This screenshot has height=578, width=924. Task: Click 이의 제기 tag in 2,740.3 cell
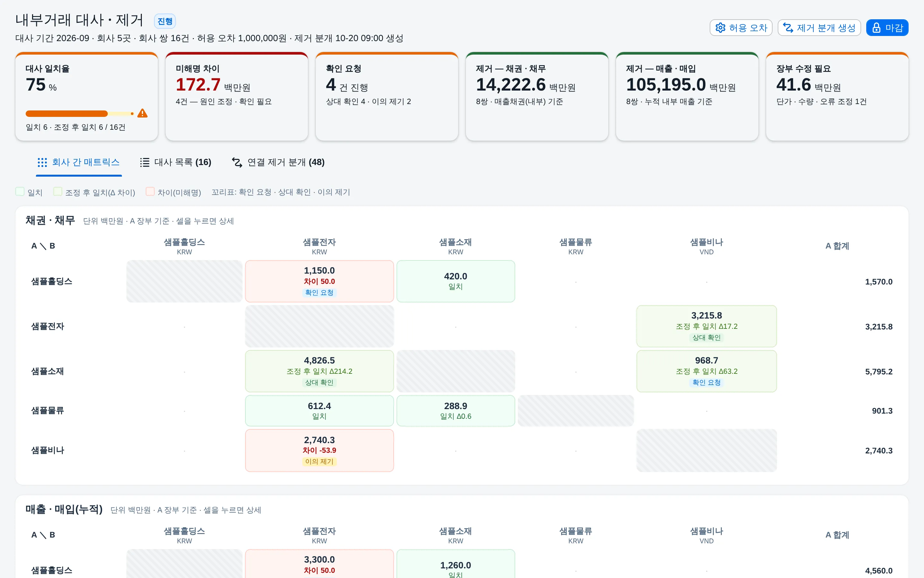(319, 462)
